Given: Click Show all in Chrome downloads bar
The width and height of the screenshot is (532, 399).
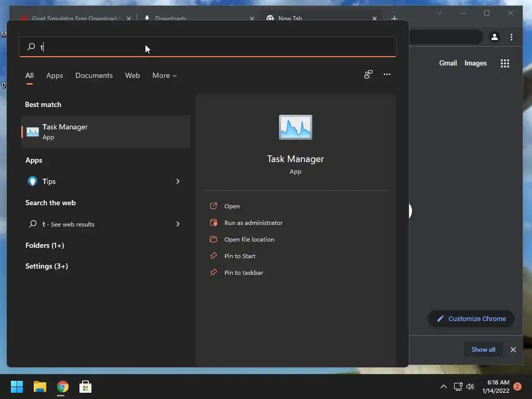Looking at the screenshot, I should (x=483, y=350).
